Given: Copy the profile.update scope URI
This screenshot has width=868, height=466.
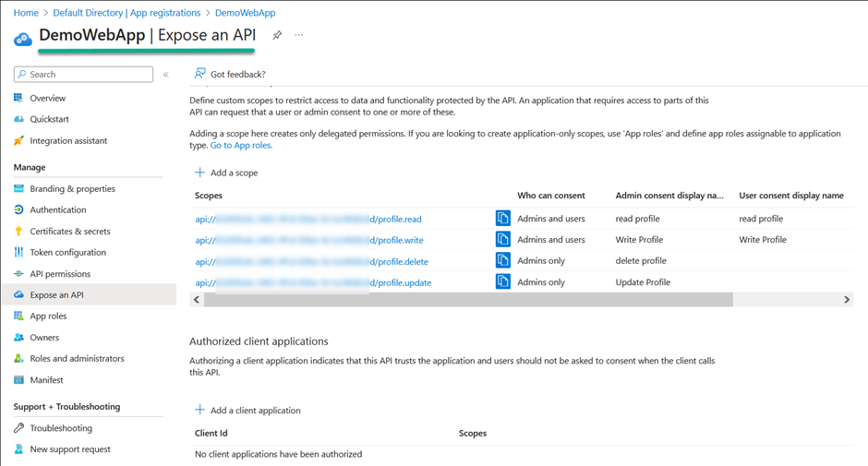Looking at the screenshot, I should coord(502,281).
